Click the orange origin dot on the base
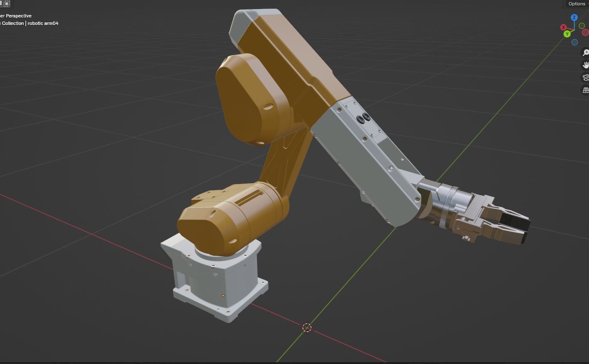The width and height of the screenshot is (589, 364). [223, 296]
